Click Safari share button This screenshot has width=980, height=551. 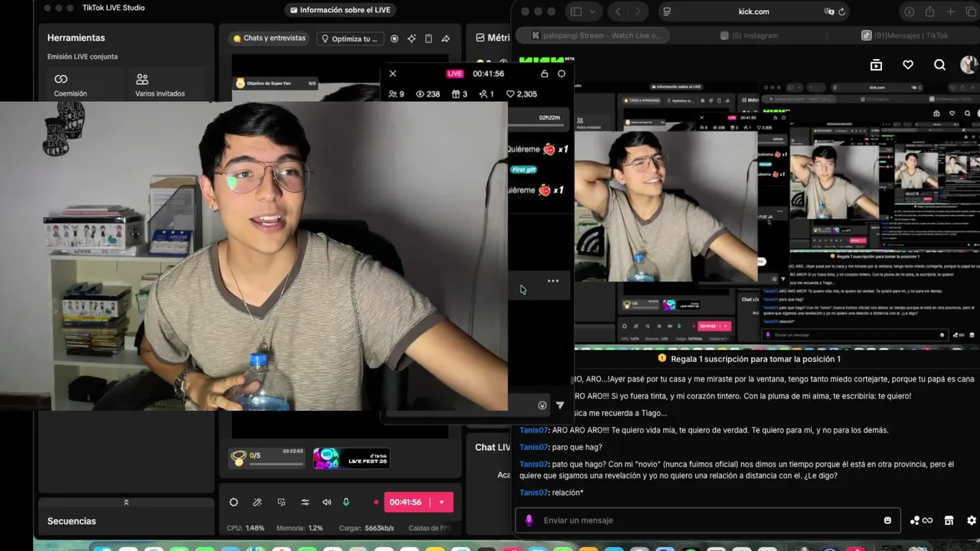[930, 11]
